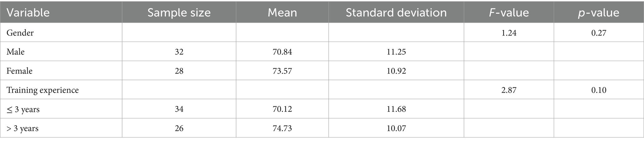This screenshot has height=143, width=644.
Task: Select the Training experience p-value 0.10
Action: tap(599, 90)
